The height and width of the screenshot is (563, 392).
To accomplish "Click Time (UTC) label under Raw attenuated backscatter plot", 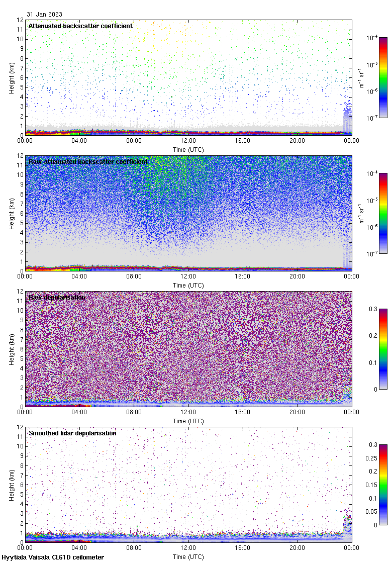I will pyautogui.click(x=188, y=286).
